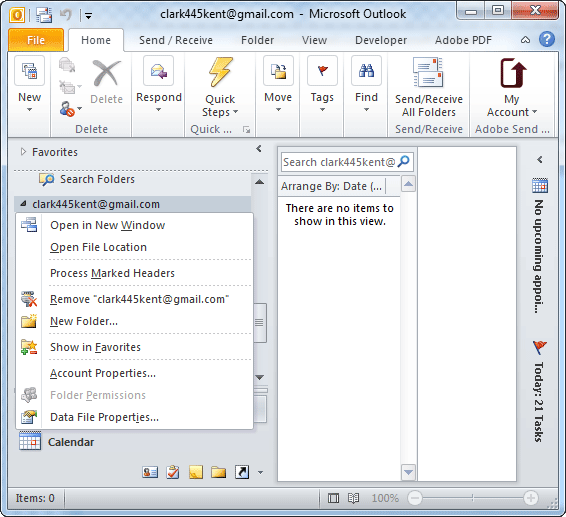
Task: Click the zoom in plus button
Action: 531,498
